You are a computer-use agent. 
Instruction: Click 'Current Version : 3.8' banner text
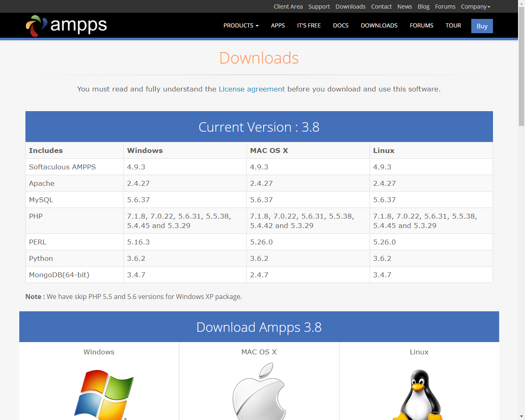[x=259, y=127]
